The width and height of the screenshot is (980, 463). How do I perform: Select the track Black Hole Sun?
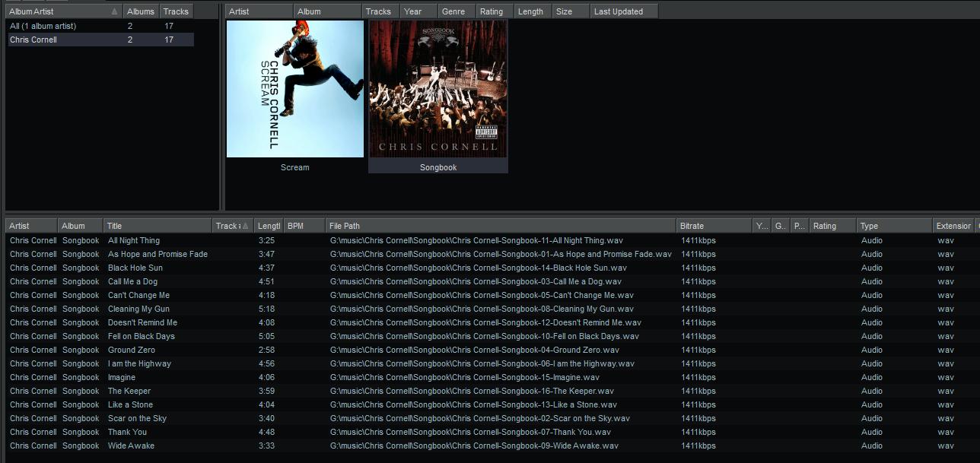coord(135,268)
